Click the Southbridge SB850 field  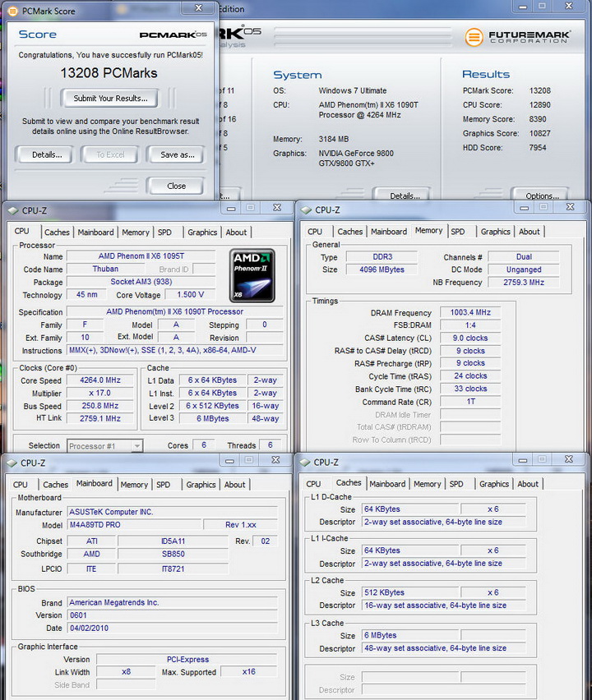click(x=173, y=554)
